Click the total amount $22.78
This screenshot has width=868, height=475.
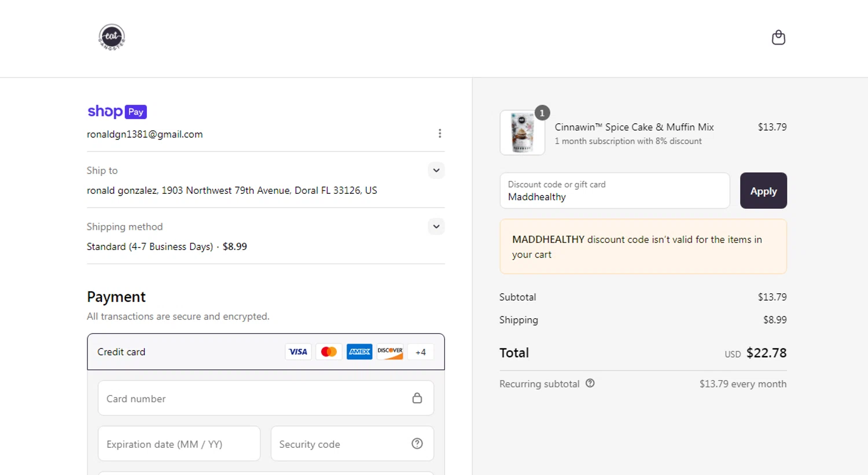click(x=766, y=353)
